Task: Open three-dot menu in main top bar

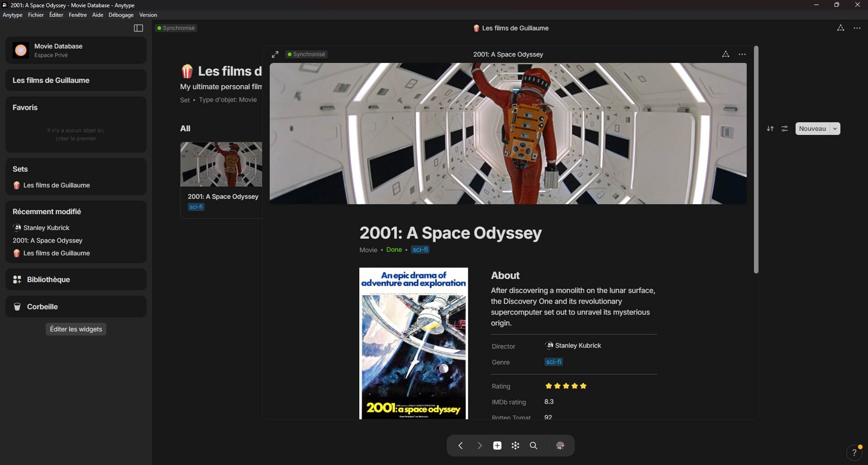Action: click(x=857, y=28)
